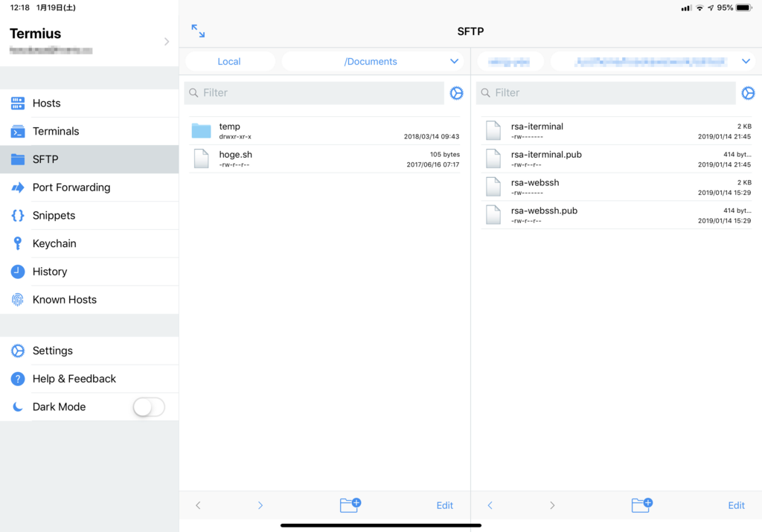
Task: Go back in local pane navigation
Action: coord(198,505)
